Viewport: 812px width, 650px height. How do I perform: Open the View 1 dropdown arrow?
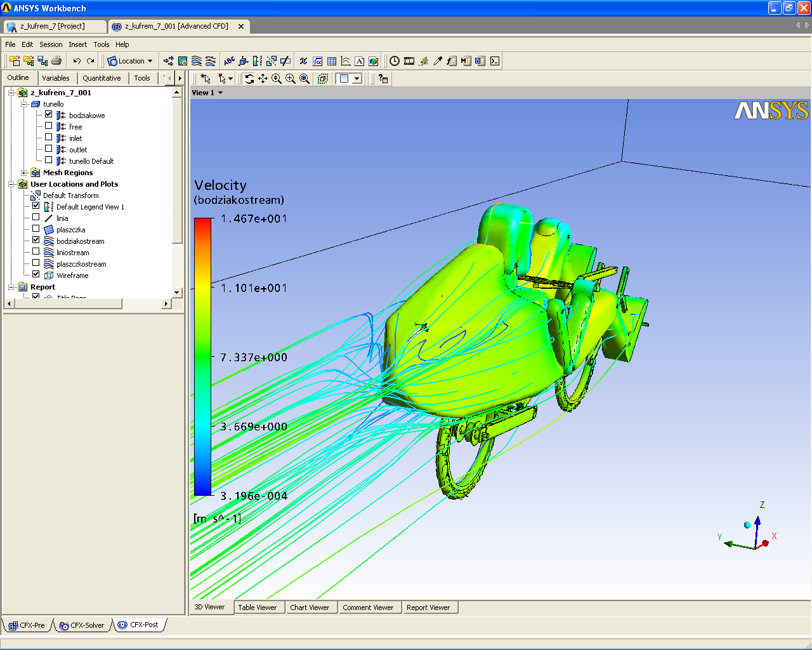pos(220,93)
